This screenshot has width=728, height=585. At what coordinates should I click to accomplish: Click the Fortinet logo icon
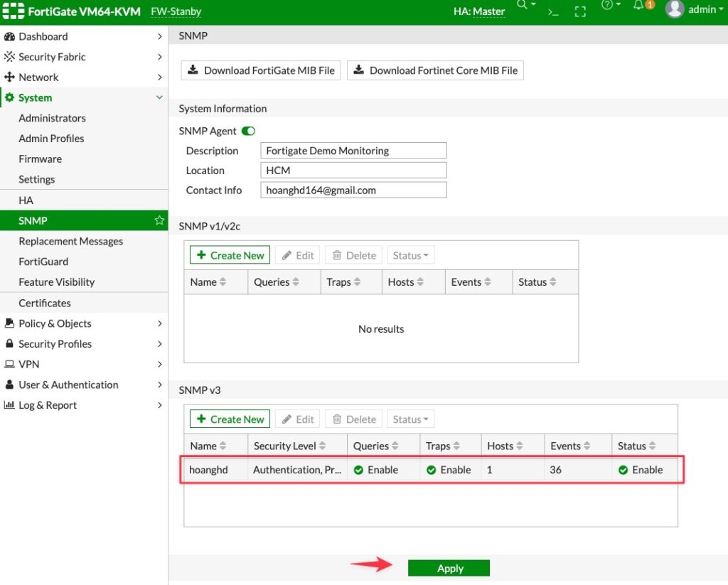pyautogui.click(x=13, y=11)
